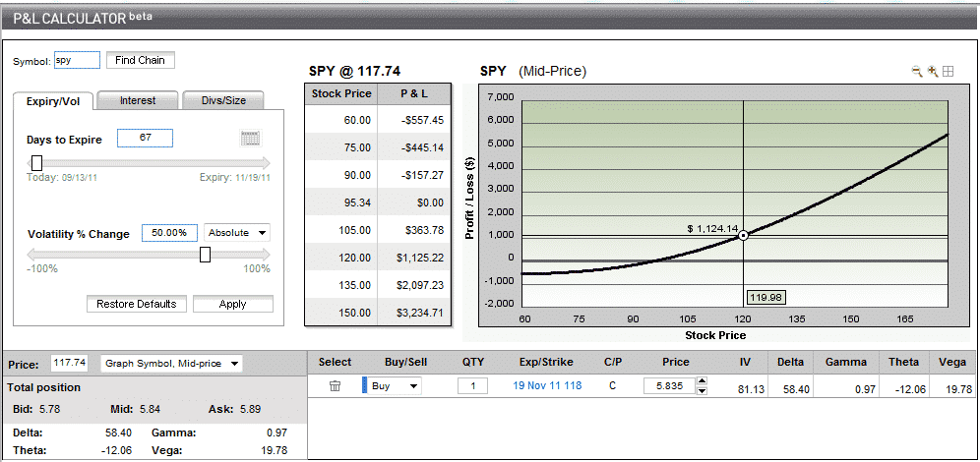Click the Symbol input field
This screenshot has width=980, height=462.
(77, 60)
